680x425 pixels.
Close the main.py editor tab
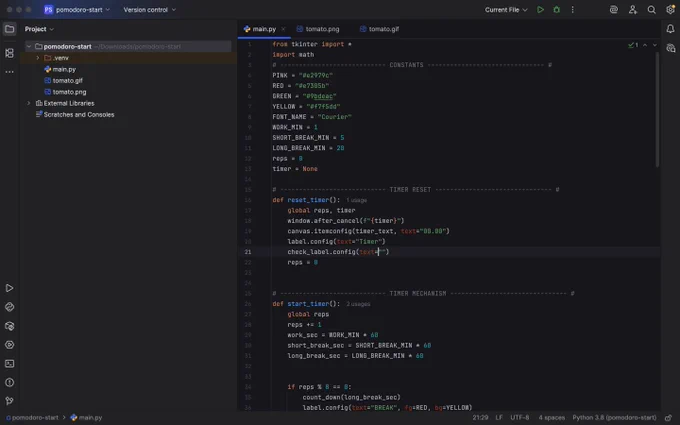pyautogui.click(x=283, y=29)
